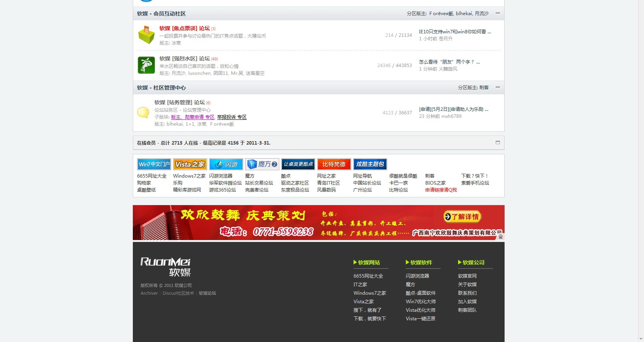View poster mxh6789 profile
This screenshot has height=342, width=644.
pos(452,116)
